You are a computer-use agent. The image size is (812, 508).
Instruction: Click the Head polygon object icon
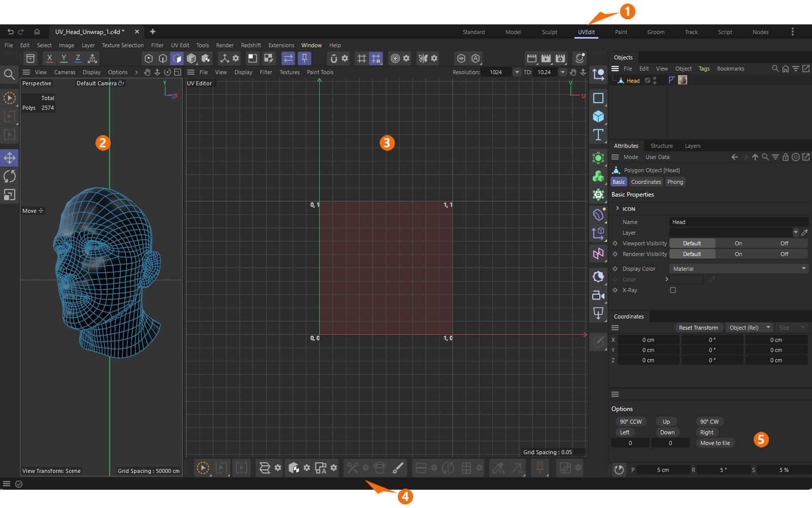click(620, 81)
